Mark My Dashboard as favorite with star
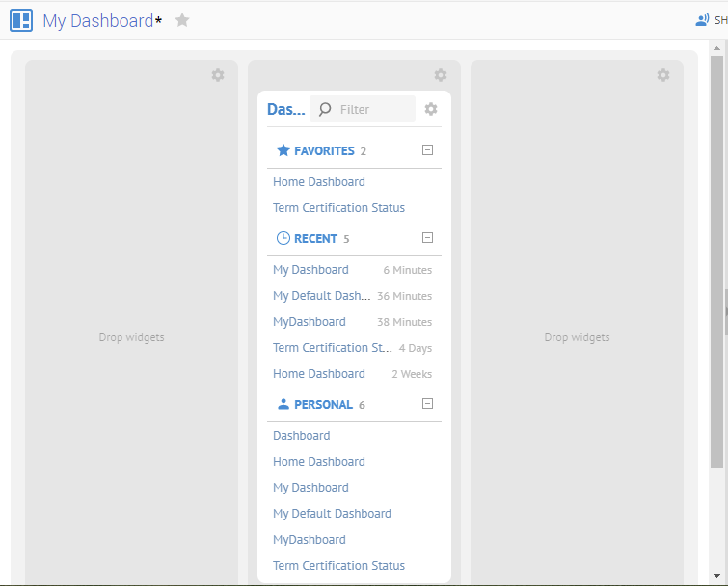The width and height of the screenshot is (728, 586). pyautogui.click(x=182, y=20)
